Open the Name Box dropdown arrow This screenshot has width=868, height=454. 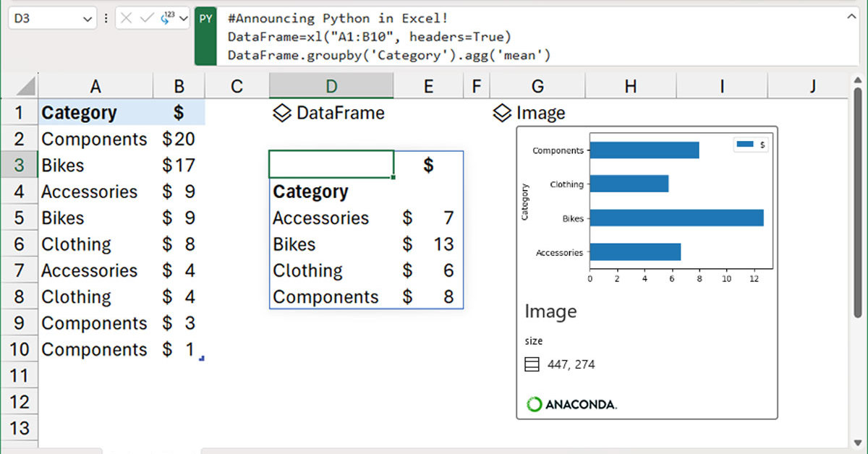point(88,18)
